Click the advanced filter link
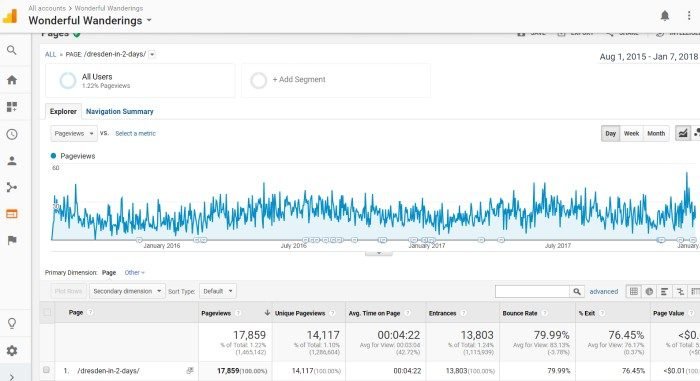This screenshot has width=700, height=381. click(x=604, y=292)
